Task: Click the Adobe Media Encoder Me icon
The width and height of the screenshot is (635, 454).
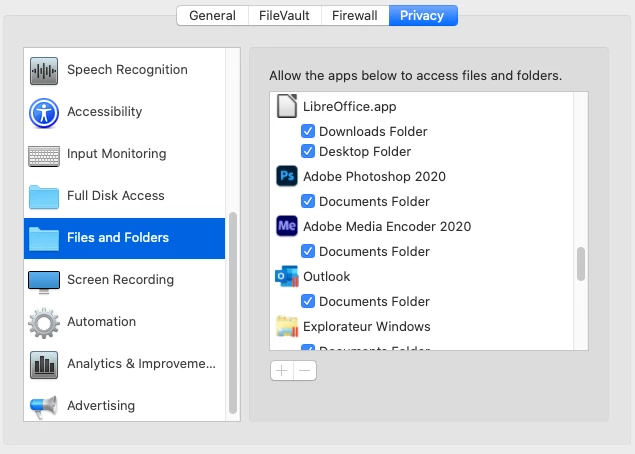Action: [x=287, y=226]
